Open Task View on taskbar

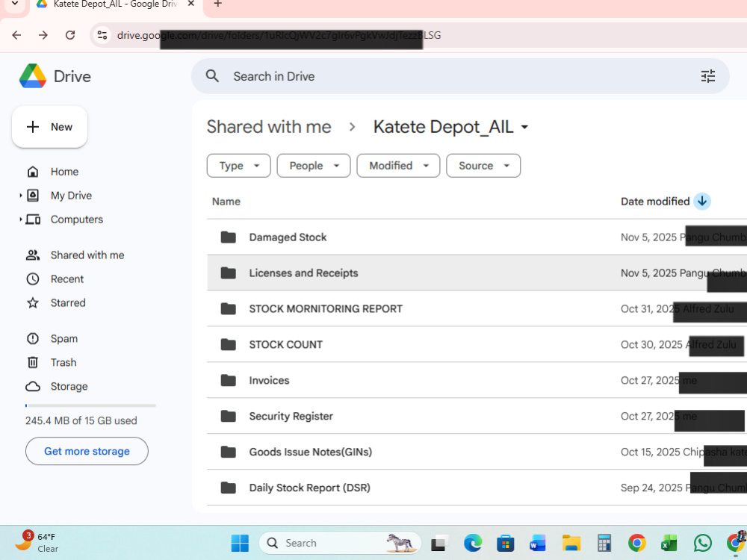(440, 543)
